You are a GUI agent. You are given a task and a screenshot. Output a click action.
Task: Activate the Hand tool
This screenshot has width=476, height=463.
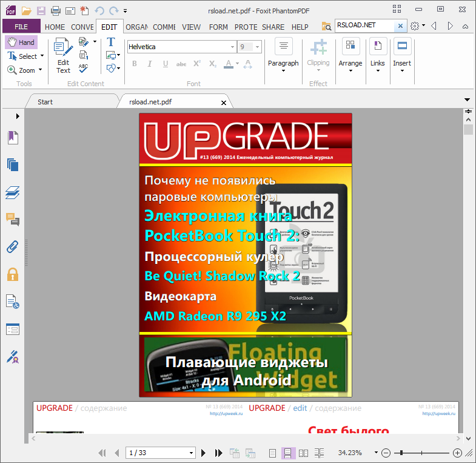click(x=21, y=42)
